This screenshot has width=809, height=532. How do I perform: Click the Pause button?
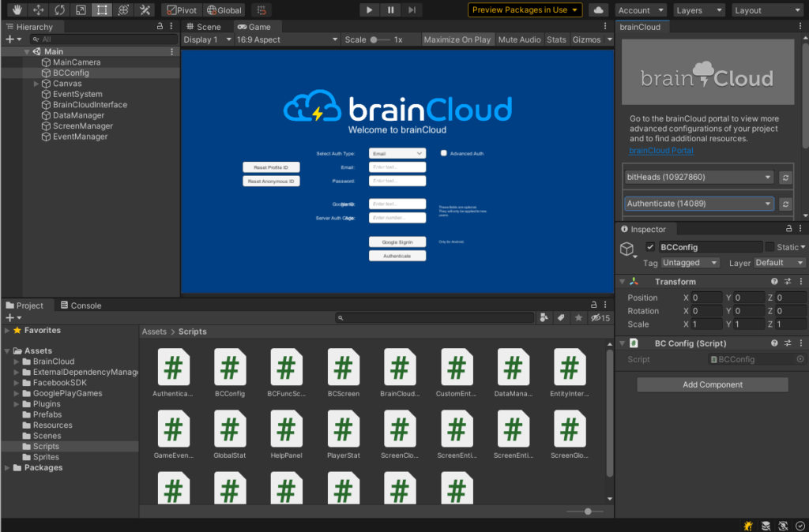[390, 9]
